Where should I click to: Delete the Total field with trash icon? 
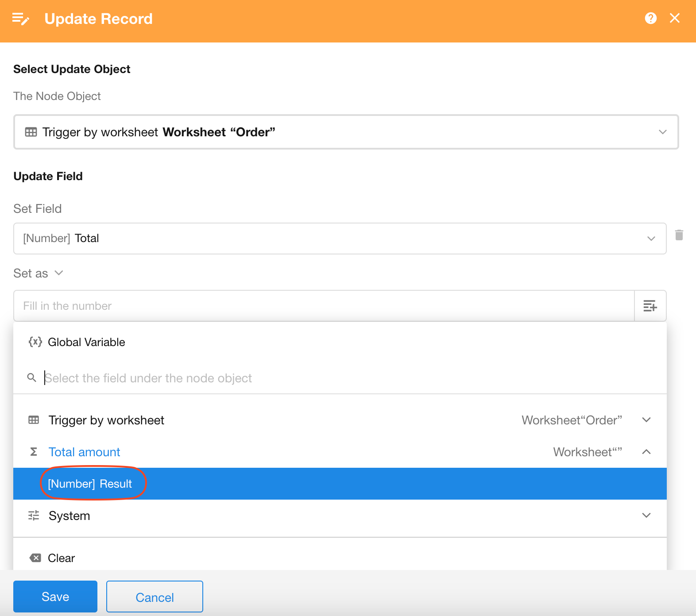click(679, 235)
